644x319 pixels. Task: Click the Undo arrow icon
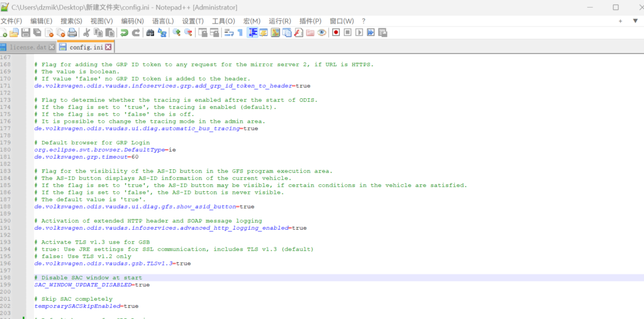pos(125,33)
